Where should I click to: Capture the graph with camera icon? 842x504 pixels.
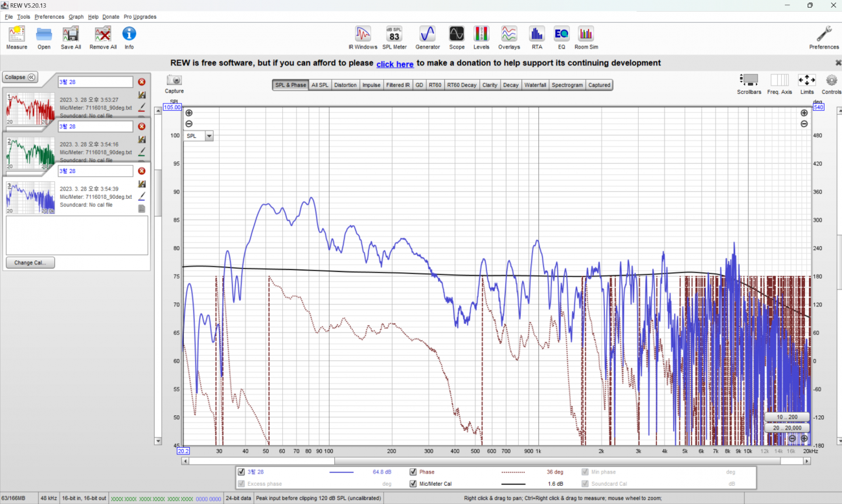(174, 84)
